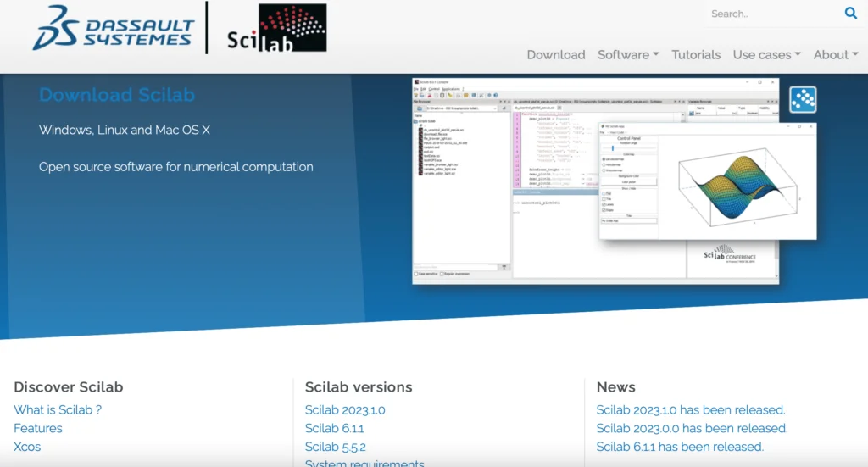Click the 3D surface plot image

[739, 187]
